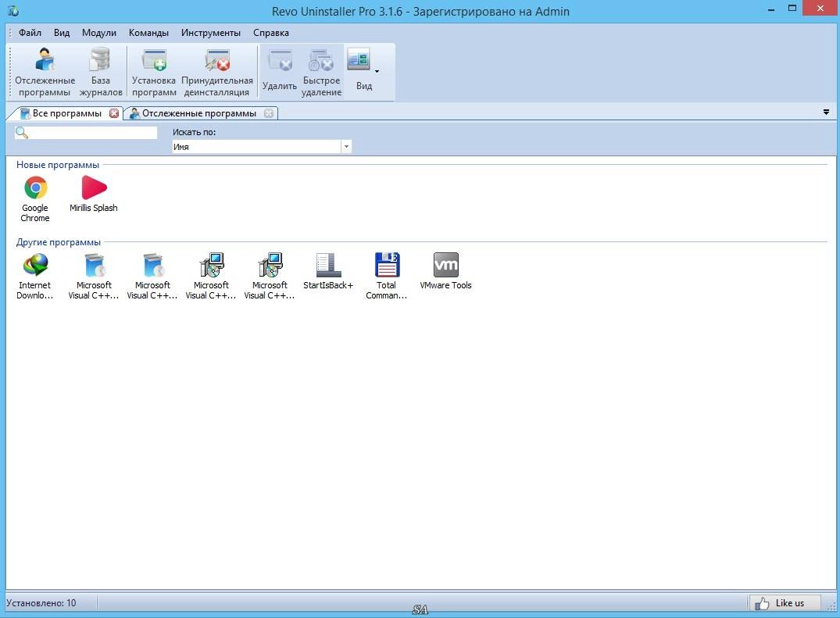Click Установка программ install icon
This screenshot has width=840, height=618.
coord(154,73)
